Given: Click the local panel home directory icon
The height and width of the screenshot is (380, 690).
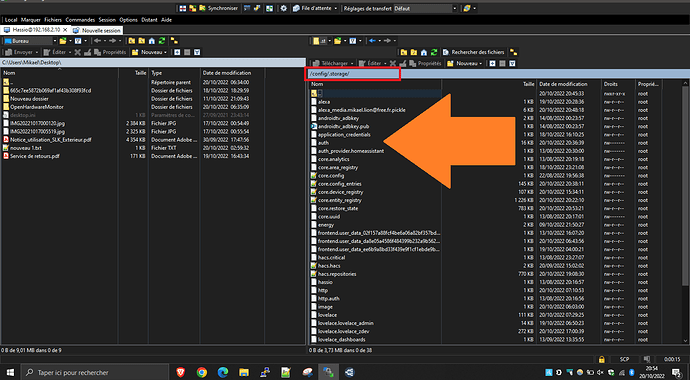Looking at the screenshot, I should point(152,41).
